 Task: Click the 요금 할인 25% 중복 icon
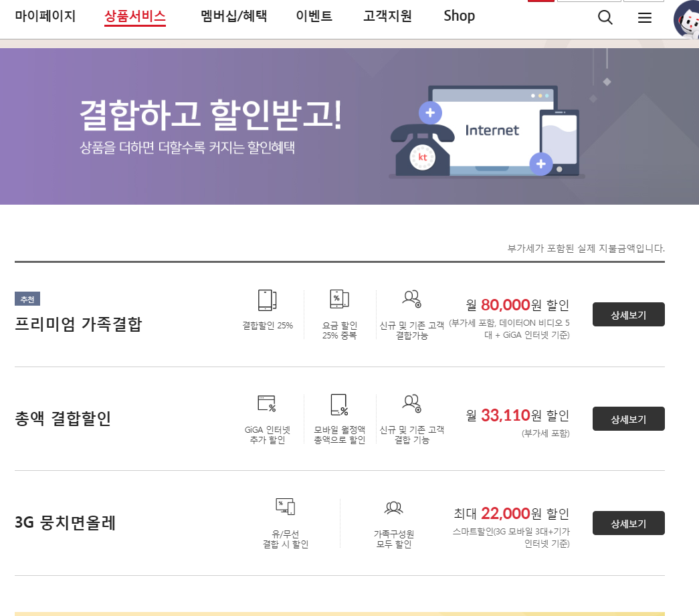coord(339,300)
